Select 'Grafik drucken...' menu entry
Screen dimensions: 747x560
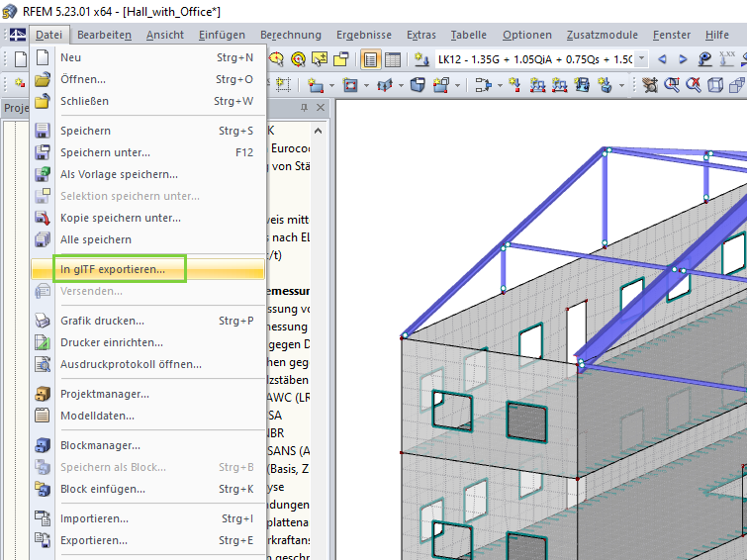click(147, 321)
